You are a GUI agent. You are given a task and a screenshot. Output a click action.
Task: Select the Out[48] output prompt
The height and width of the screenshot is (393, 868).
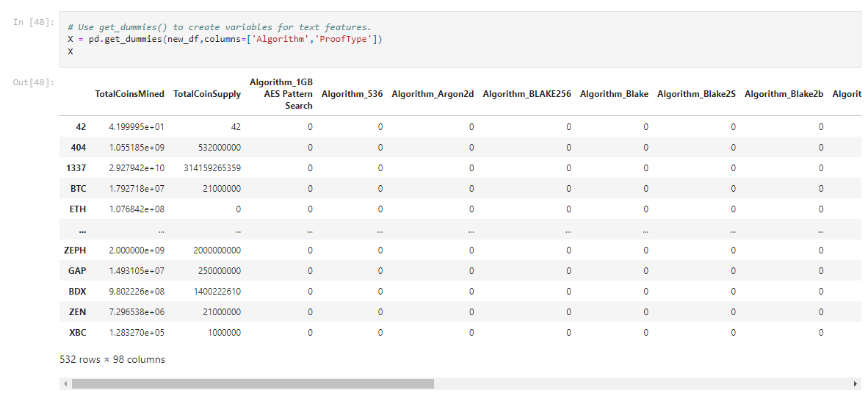click(x=34, y=83)
